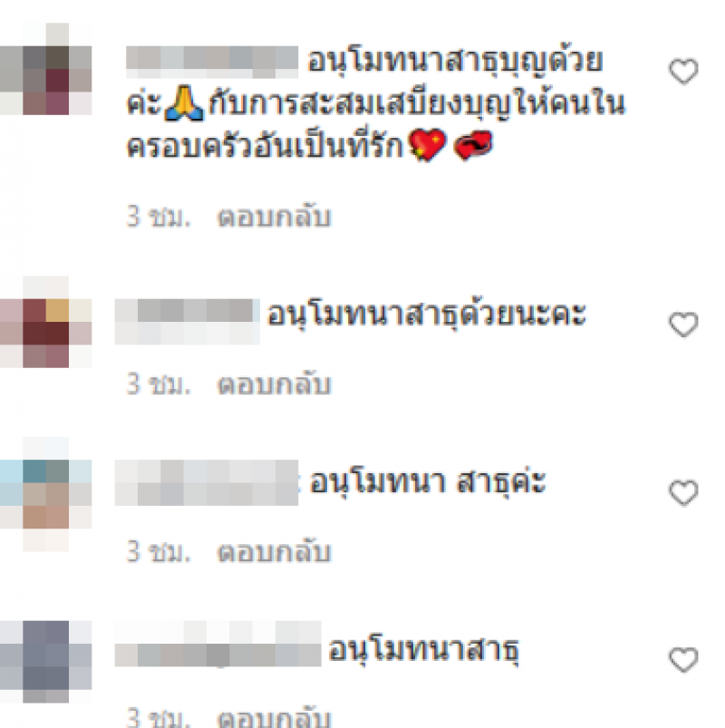Open first commenter's profile picture

(x=46, y=69)
